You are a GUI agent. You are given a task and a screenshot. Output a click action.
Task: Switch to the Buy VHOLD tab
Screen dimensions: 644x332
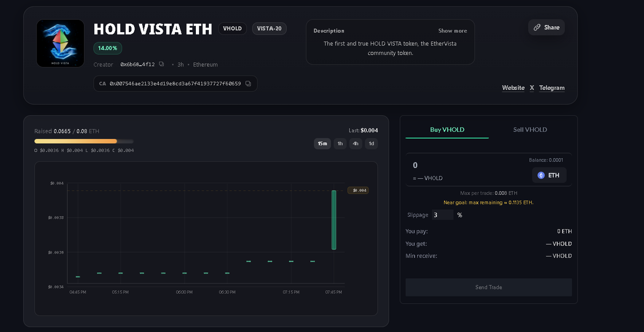point(447,130)
